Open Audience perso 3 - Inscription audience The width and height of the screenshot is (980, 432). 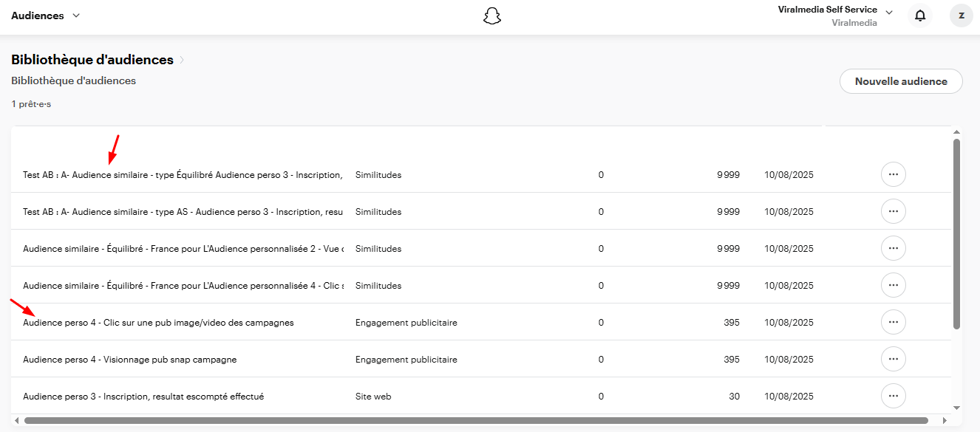click(143, 397)
